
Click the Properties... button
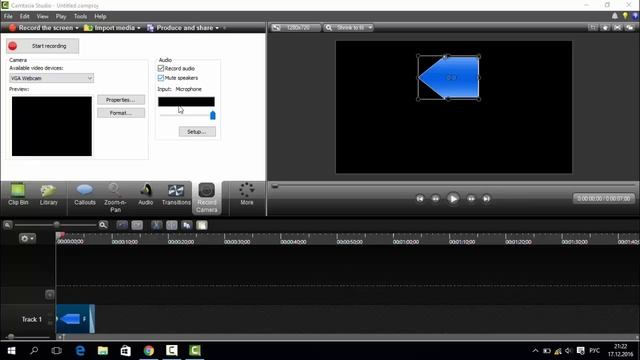[121, 100]
